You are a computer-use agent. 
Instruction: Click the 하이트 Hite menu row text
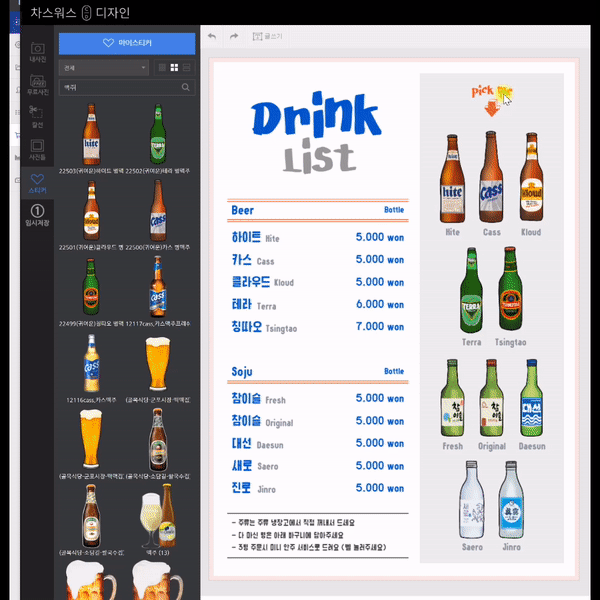pyautogui.click(x=256, y=238)
